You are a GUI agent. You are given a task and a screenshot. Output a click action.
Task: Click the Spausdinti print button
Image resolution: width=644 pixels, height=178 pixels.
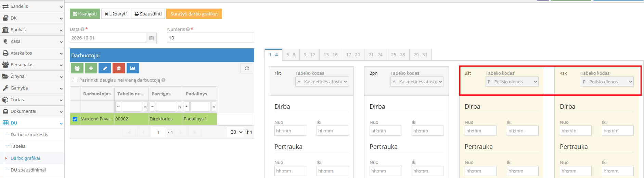pyautogui.click(x=148, y=14)
